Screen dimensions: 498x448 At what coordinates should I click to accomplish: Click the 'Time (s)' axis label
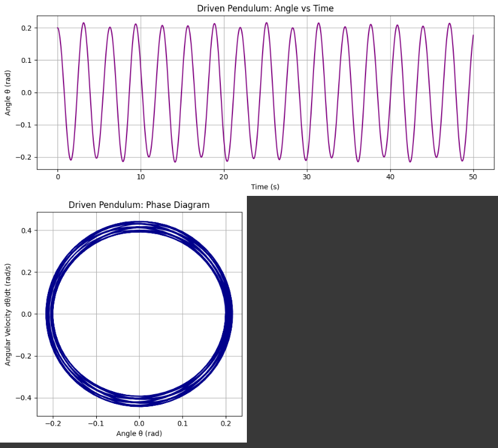coord(265,187)
